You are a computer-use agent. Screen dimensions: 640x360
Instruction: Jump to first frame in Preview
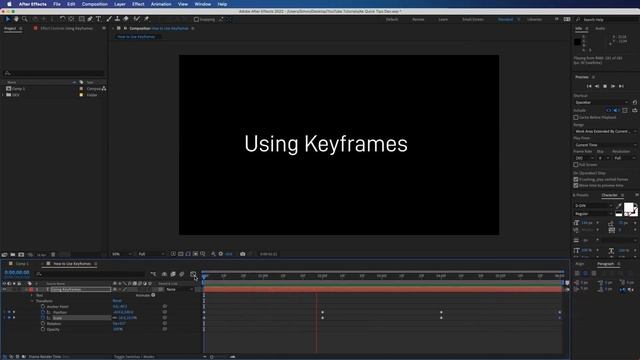589,86
